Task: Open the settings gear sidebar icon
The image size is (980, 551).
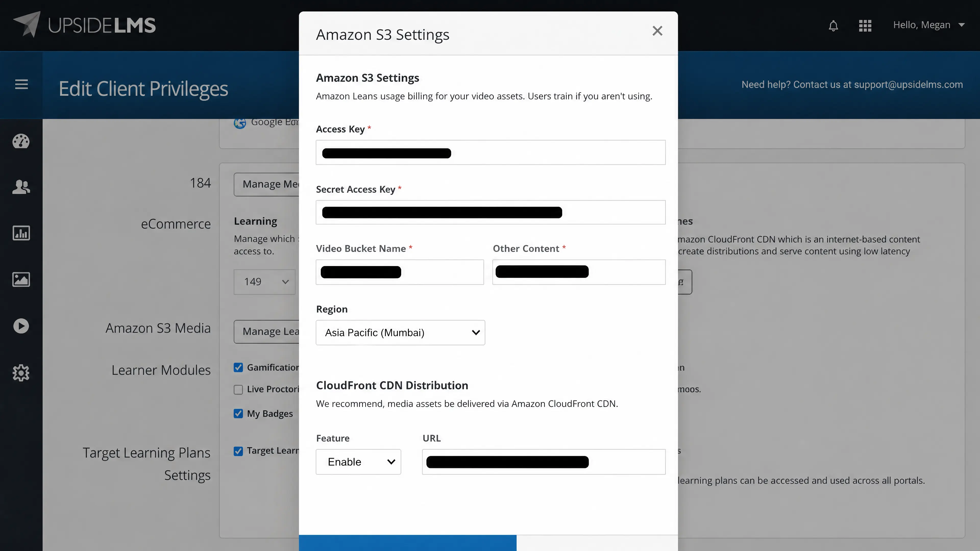Action: point(21,373)
